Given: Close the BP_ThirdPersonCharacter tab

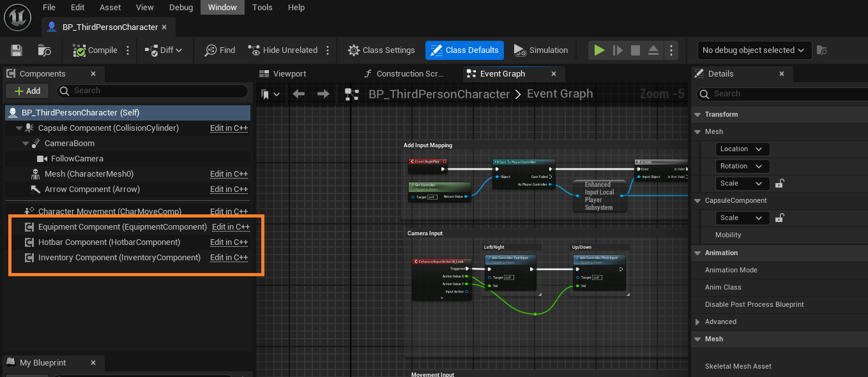Looking at the screenshot, I should (x=164, y=27).
